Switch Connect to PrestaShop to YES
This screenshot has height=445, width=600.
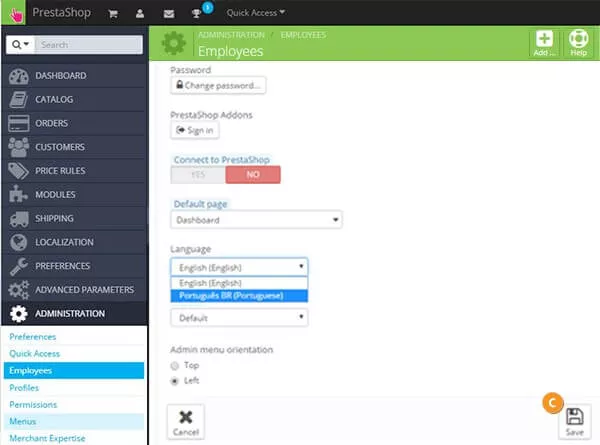click(198, 175)
